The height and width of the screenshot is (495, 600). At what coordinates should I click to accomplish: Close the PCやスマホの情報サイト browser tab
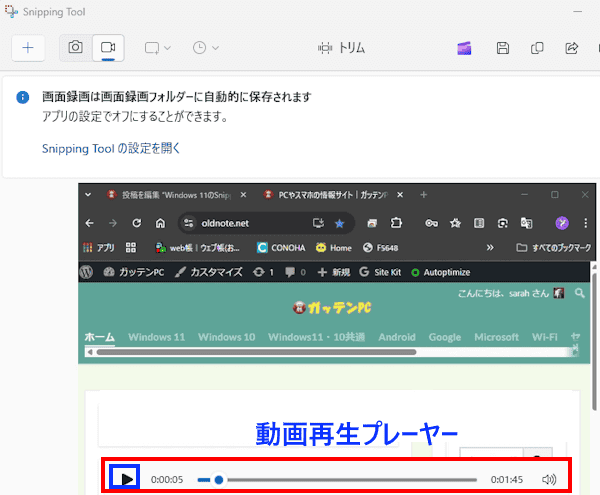(400, 195)
